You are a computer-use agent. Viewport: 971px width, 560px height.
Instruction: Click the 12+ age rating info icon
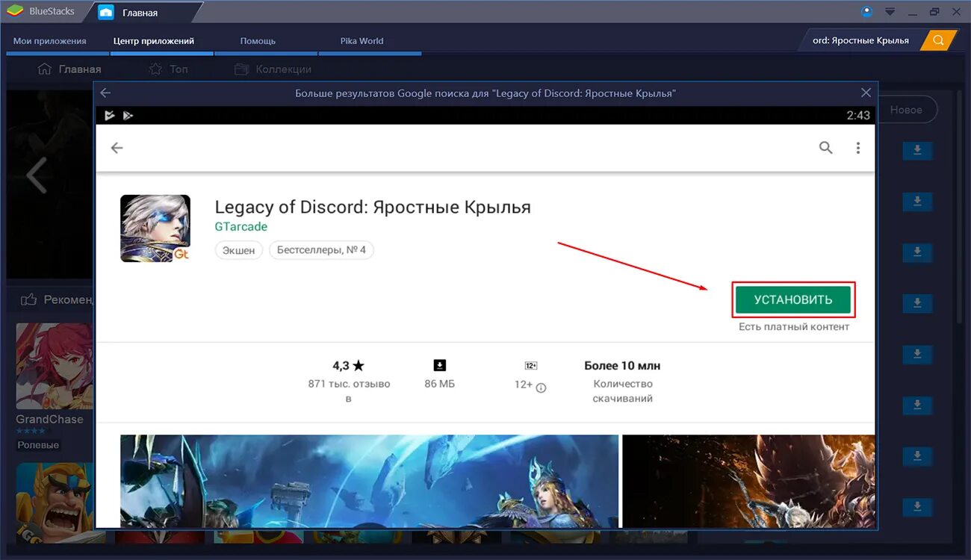[x=542, y=388]
